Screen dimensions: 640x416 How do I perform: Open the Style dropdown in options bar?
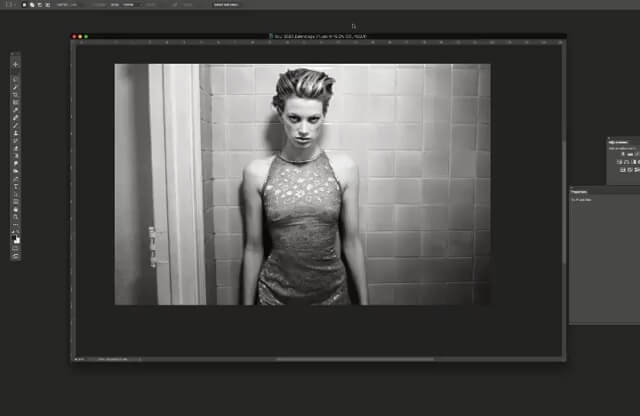pyautogui.click(x=130, y=5)
